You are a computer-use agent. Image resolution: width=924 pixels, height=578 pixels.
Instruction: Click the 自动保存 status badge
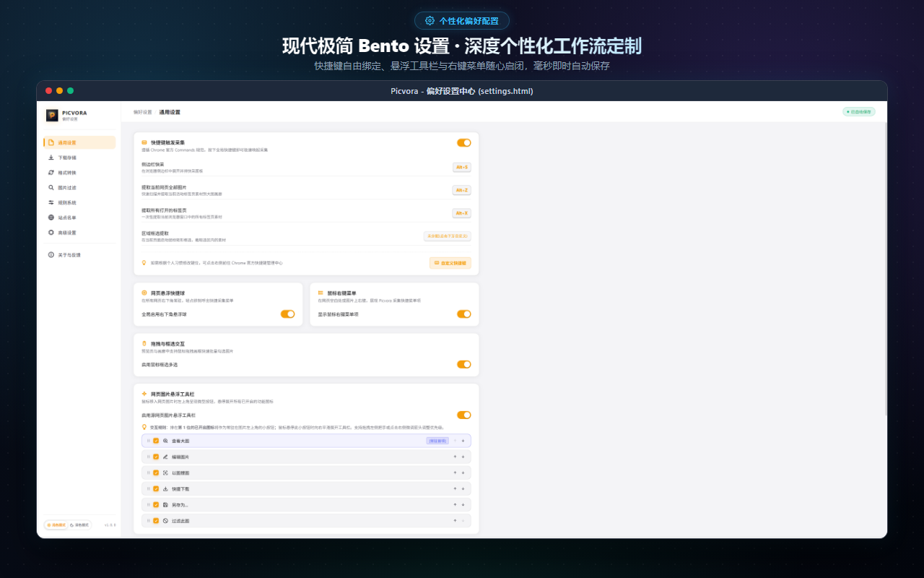[x=859, y=112]
